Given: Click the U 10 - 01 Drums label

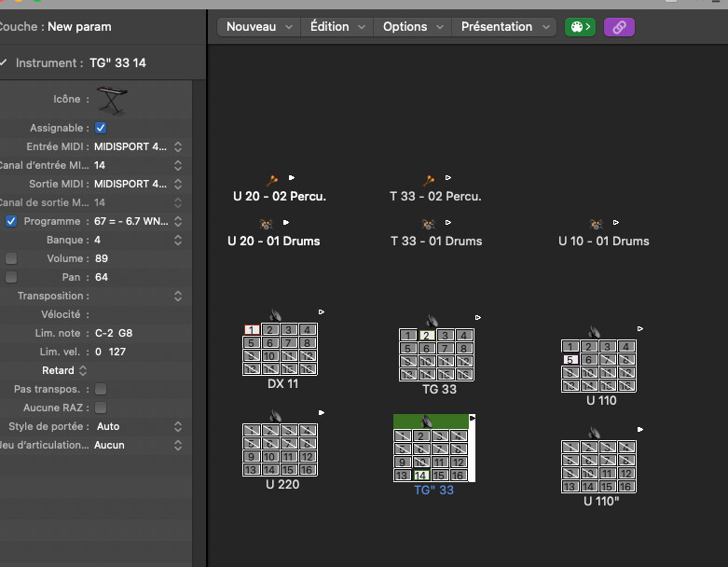Looking at the screenshot, I should point(604,241).
